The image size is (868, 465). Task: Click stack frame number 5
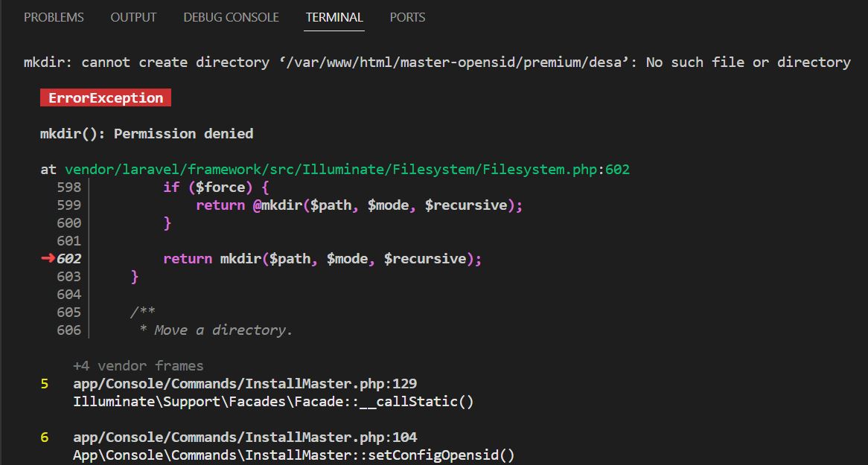coord(44,384)
